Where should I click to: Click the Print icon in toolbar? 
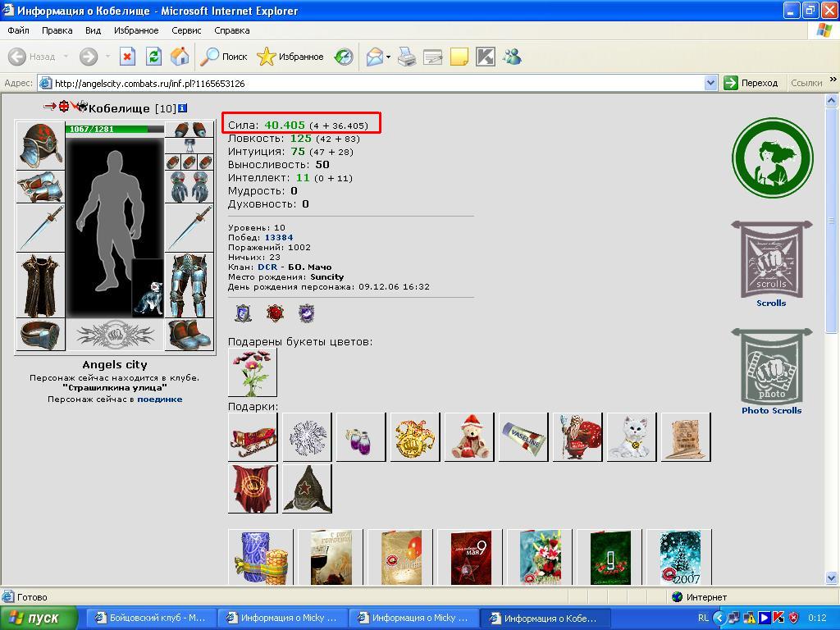(x=407, y=57)
